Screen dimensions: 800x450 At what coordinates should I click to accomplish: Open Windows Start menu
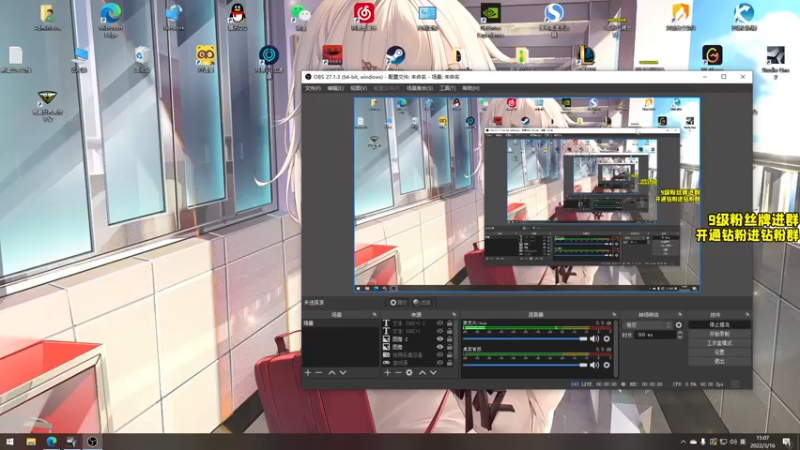(x=10, y=441)
